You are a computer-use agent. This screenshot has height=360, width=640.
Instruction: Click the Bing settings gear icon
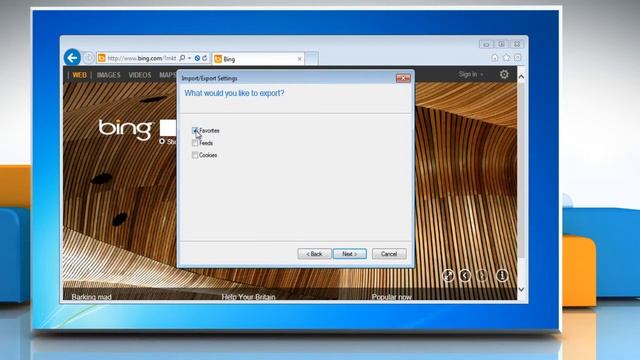coord(504,74)
